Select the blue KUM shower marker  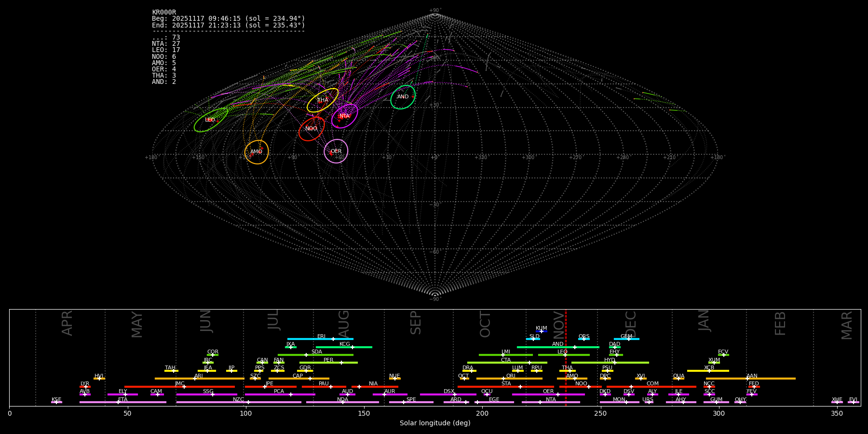coord(542,331)
